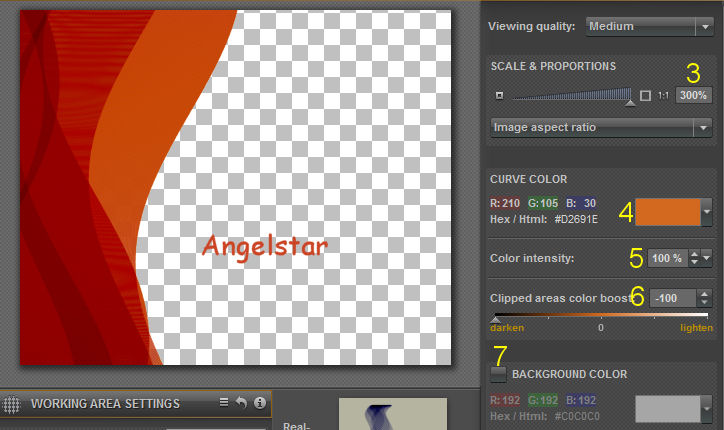Click the small square icon at scale slider start
This screenshot has width=724, height=430.
pos(499,96)
